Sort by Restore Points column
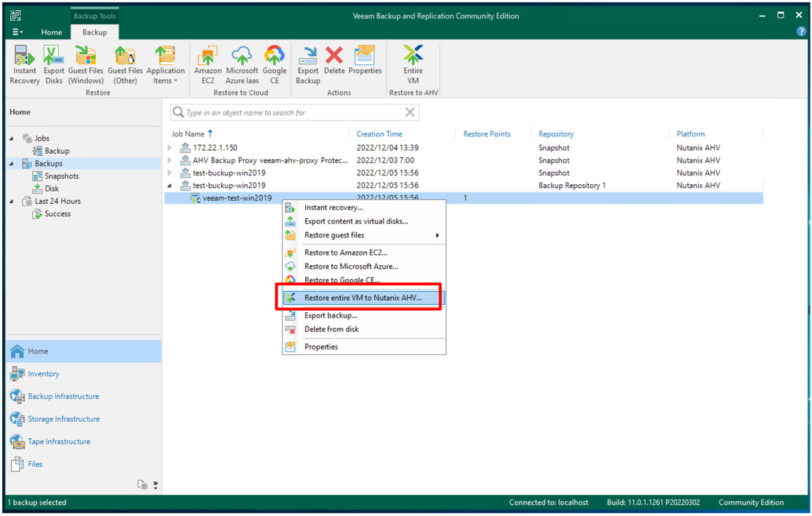Screen dimensions: 812x516 [x=487, y=134]
